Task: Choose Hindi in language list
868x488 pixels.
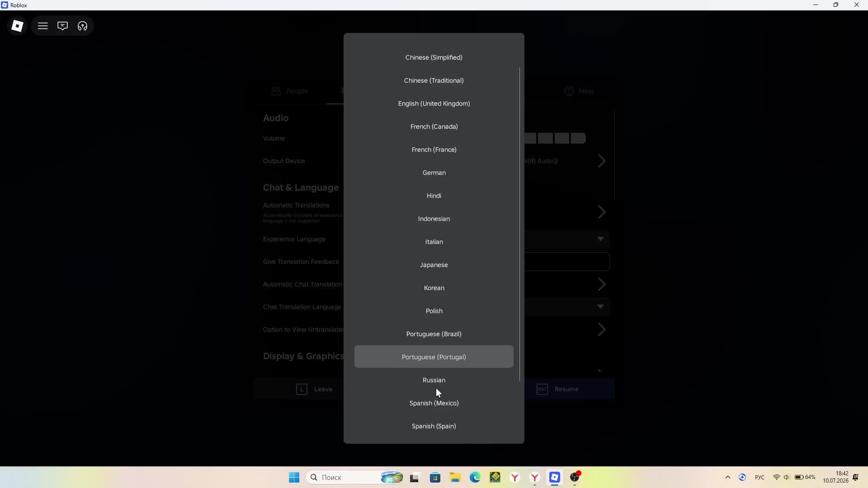Action: [434, 196]
